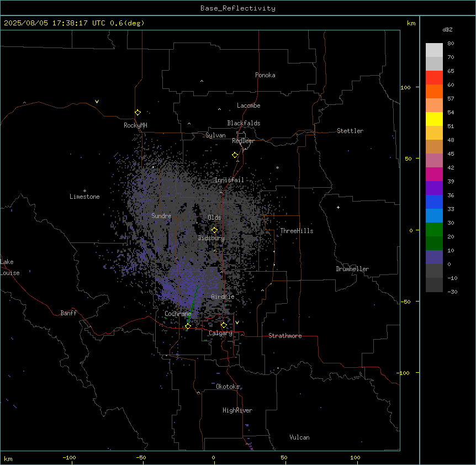
Task: Click the -50 tick label on bottom axis
Action: tap(141, 457)
